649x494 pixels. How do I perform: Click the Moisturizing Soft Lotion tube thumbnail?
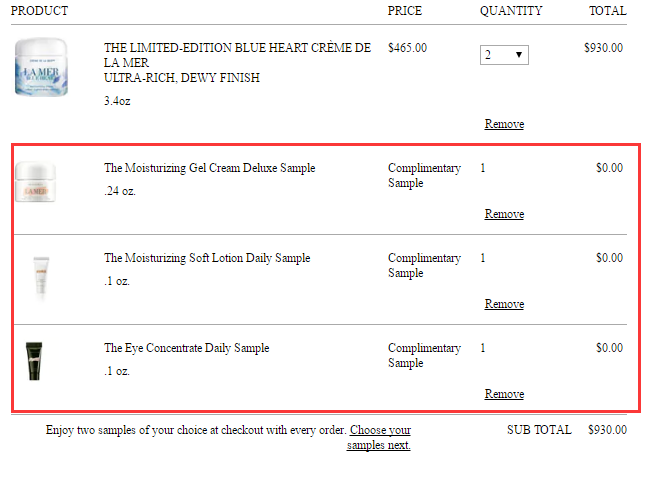41,275
